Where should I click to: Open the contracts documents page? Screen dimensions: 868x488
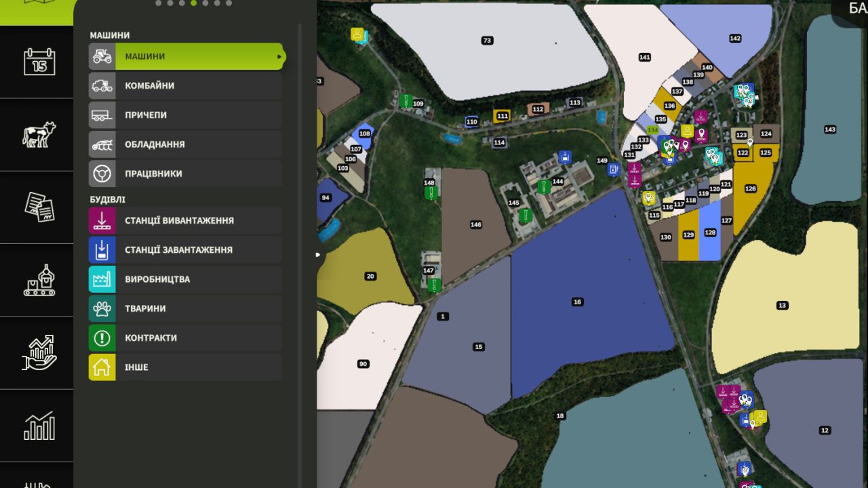[x=39, y=207]
